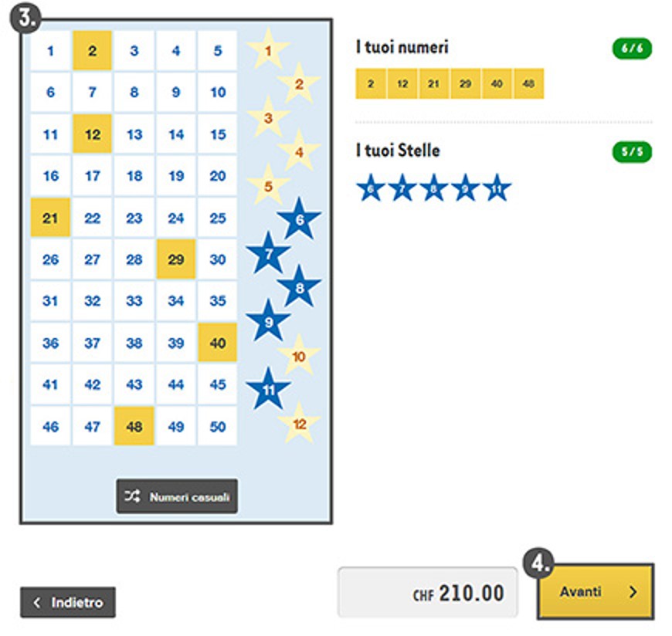Go back with the Indietro button

[x=68, y=602]
